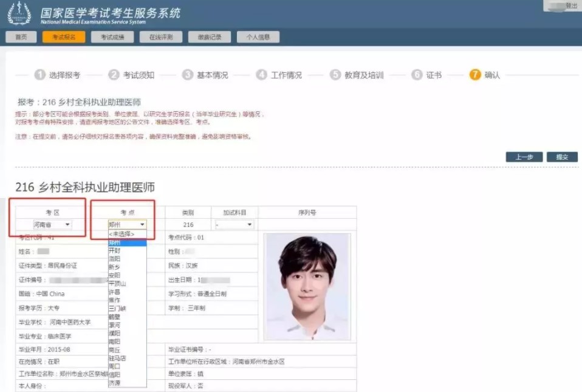Open the 考试成绩 navigation tab
This screenshot has width=582, height=392.
coord(113,37)
